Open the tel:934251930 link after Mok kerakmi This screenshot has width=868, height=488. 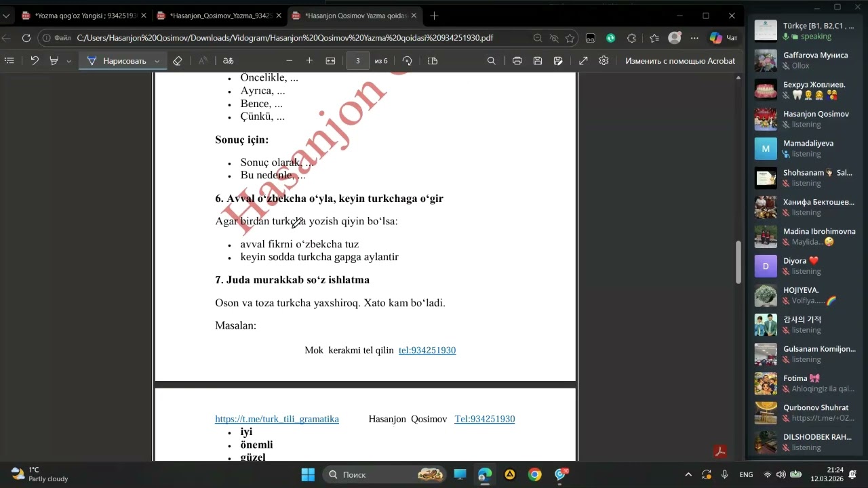click(427, 350)
